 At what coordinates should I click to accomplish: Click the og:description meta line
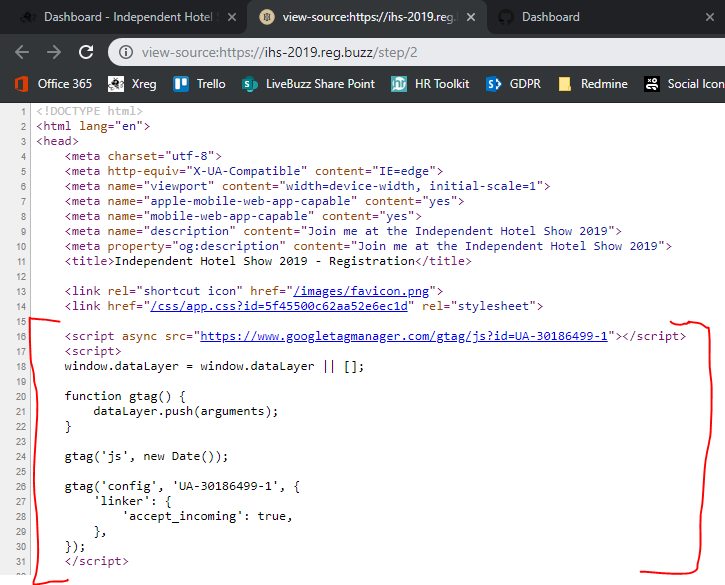[x=368, y=246]
